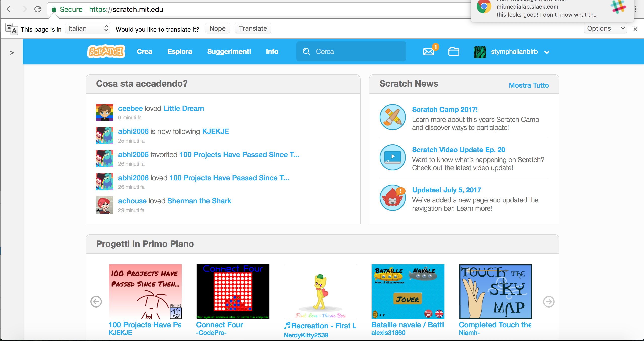Open the Sherman the Shark link
The width and height of the screenshot is (644, 341).
click(x=199, y=201)
